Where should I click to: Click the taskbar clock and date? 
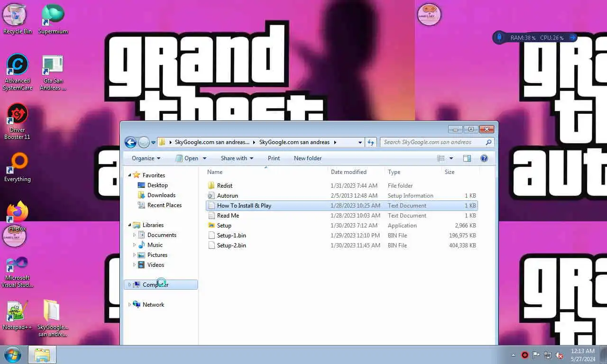click(x=582, y=355)
